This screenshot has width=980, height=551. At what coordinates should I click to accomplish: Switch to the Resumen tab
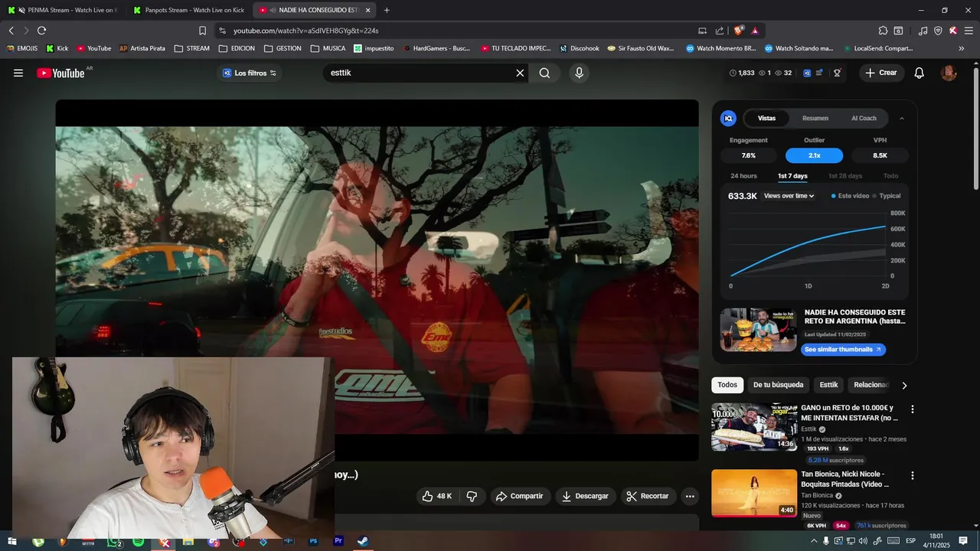click(x=815, y=118)
